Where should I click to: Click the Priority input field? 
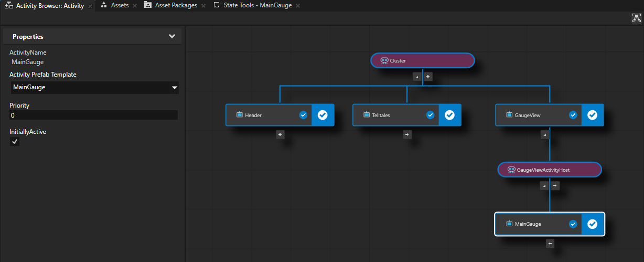93,115
